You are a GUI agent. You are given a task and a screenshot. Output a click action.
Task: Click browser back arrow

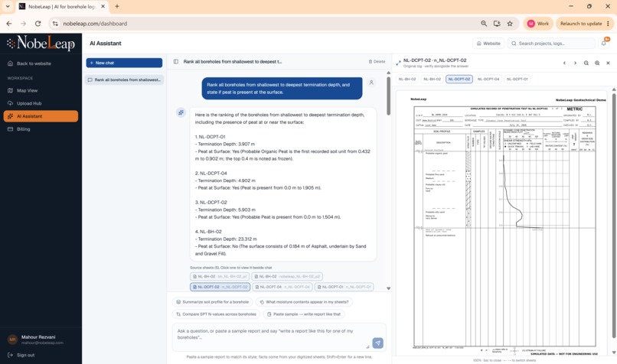9,24
